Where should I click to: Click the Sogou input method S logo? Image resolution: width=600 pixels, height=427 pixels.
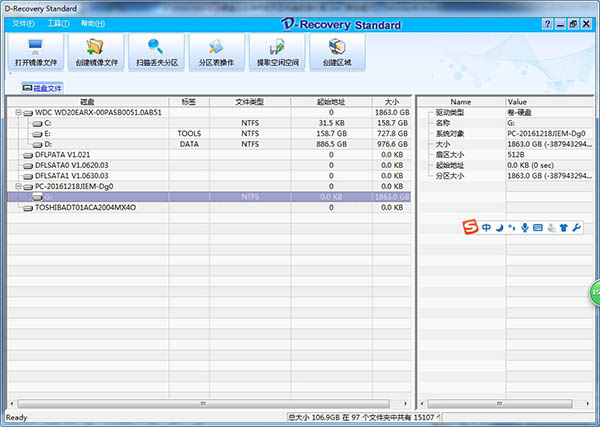[470, 227]
